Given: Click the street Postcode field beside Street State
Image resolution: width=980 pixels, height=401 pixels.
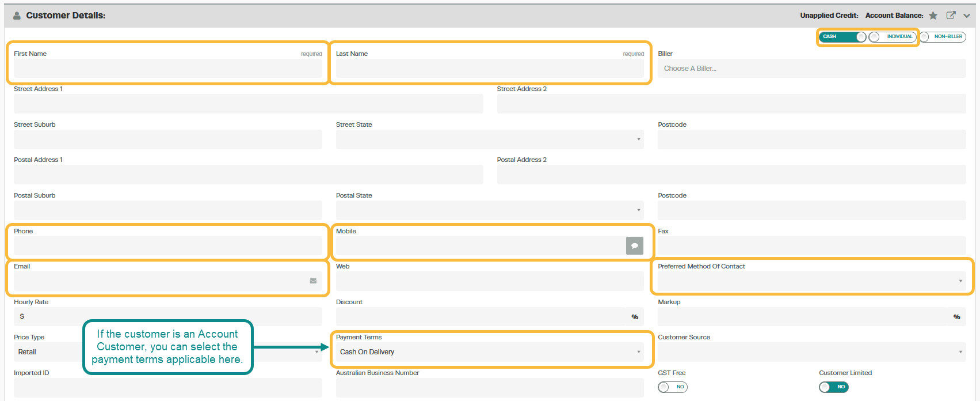Looking at the screenshot, I should 812,139.
